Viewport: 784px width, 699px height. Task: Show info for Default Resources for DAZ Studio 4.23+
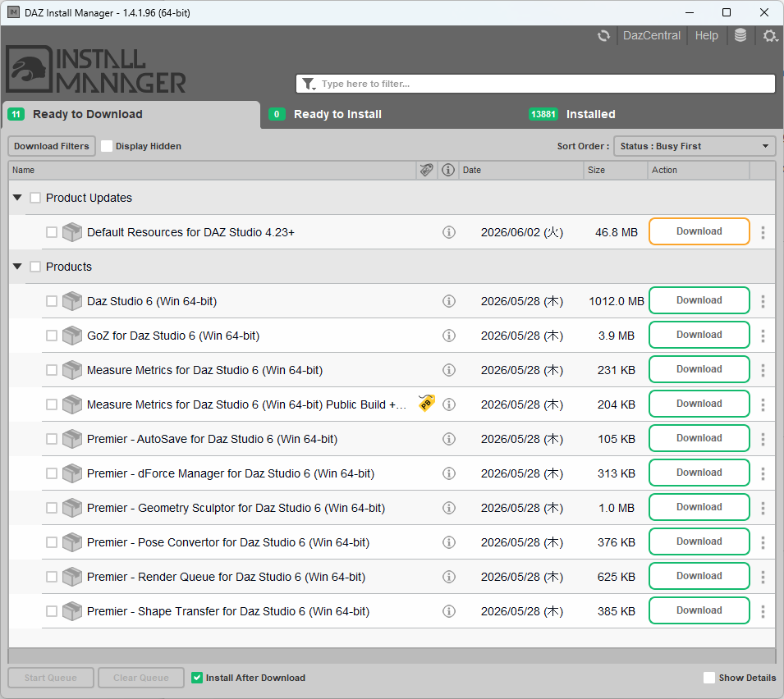click(448, 232)
